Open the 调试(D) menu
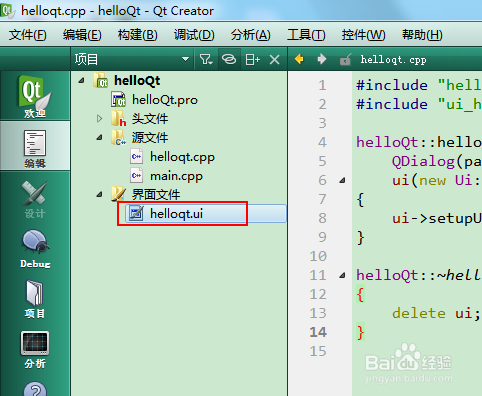 point(194,35)
